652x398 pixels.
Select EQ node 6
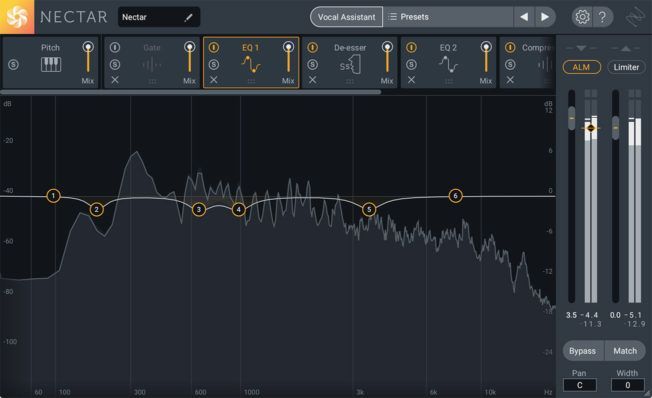click(x=455, y=195)
